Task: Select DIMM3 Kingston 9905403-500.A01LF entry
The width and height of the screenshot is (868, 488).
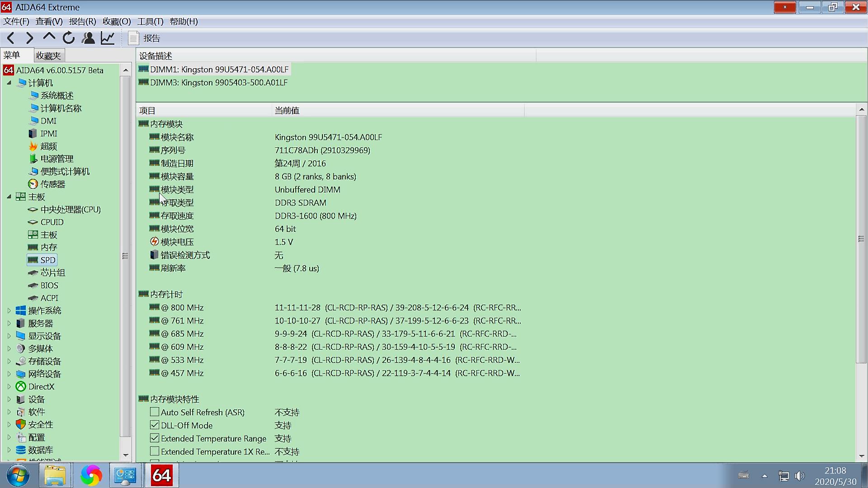Action: (219, 83)
